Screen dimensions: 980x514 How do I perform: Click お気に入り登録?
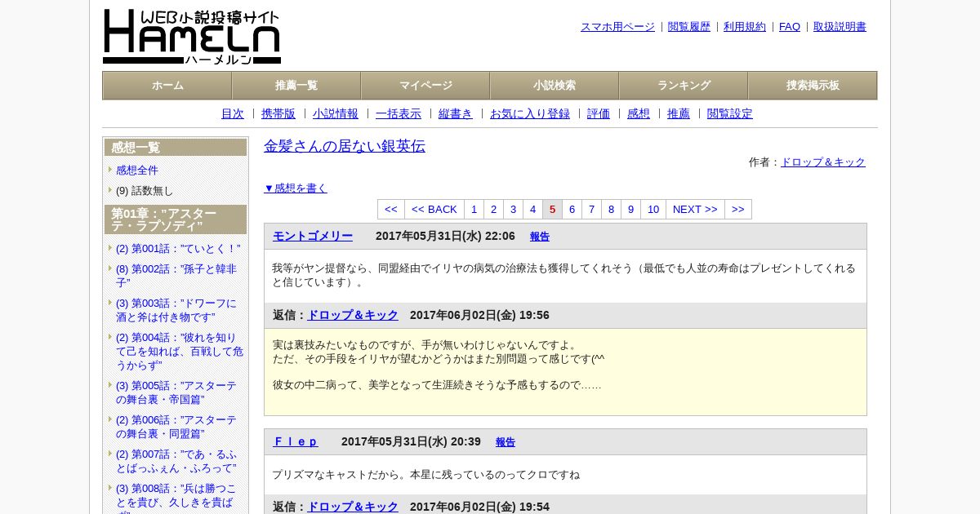(x=530, y=113)
